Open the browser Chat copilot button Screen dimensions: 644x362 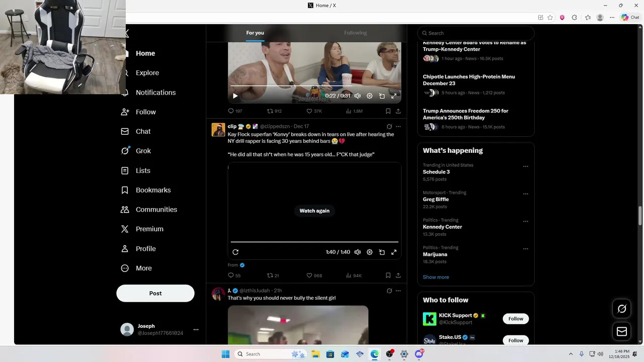pyautogui.click(x=630, y=17)
